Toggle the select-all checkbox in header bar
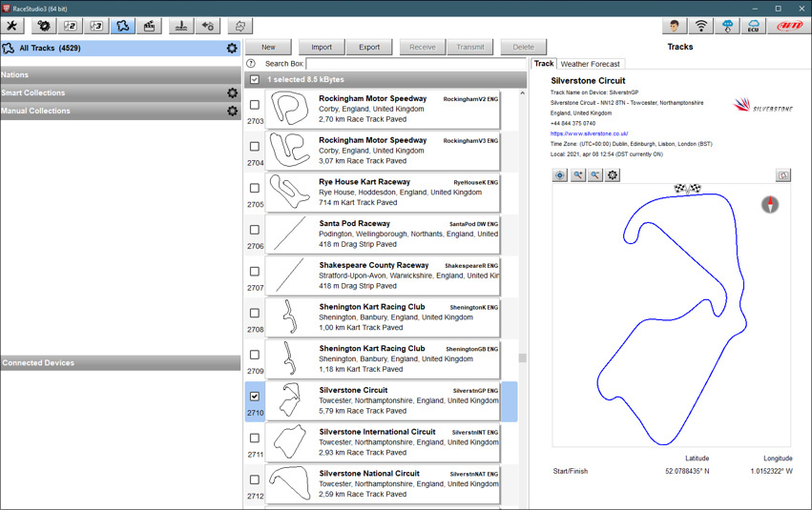The image size is (812, 510). coord(254,80)
